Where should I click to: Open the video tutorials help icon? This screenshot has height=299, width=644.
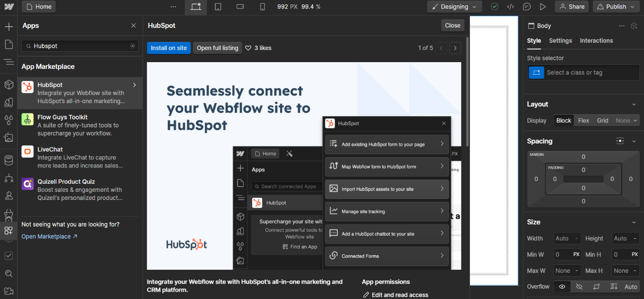click(x=9, y=291)
